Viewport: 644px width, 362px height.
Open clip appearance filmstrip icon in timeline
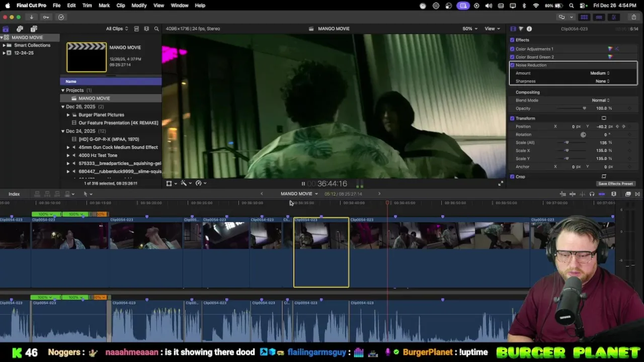[x=614, y=194]
